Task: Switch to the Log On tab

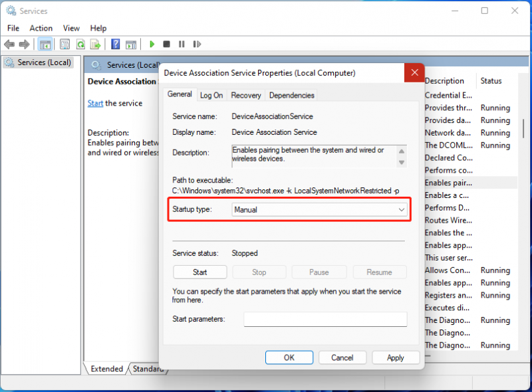Action: coord(211,95)
